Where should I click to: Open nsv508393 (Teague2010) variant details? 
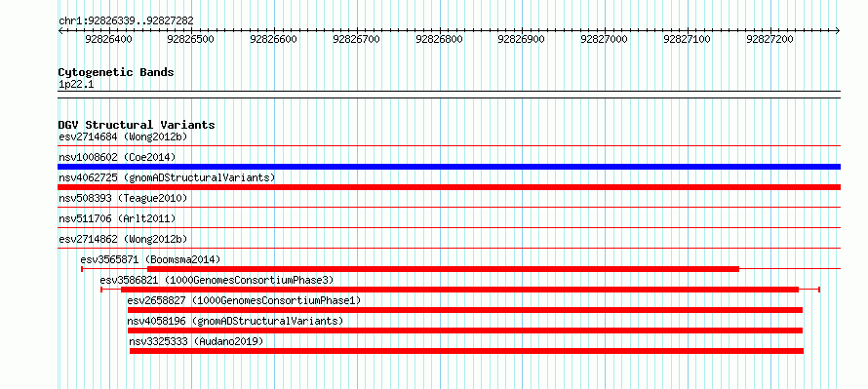pos(123,198)
